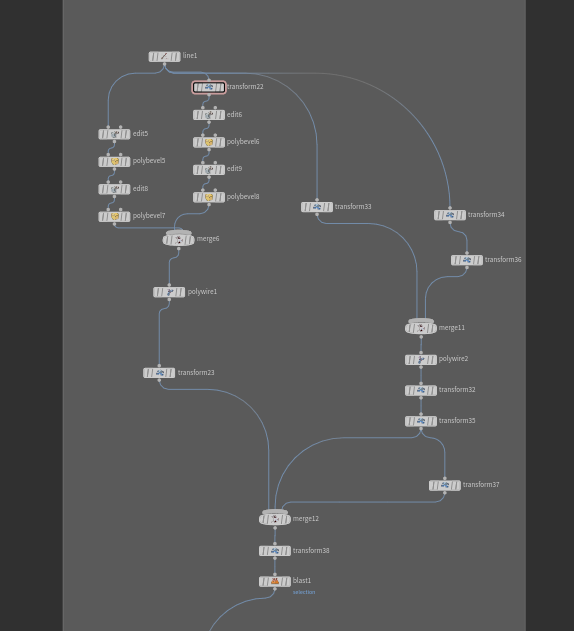The image size is (574, 631).
Task: Click the merge12 node input connector
Action: (x=275, y=511)
